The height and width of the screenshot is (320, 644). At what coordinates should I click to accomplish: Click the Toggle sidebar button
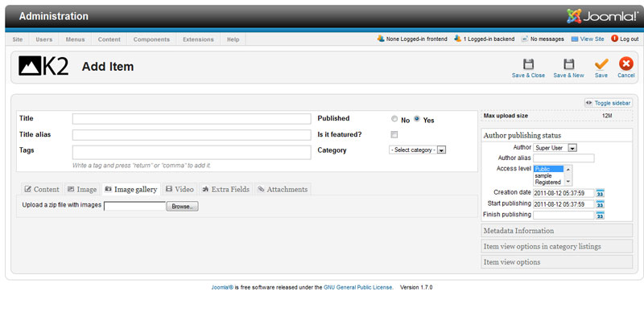pyautogui.click(x=609, y=104)
